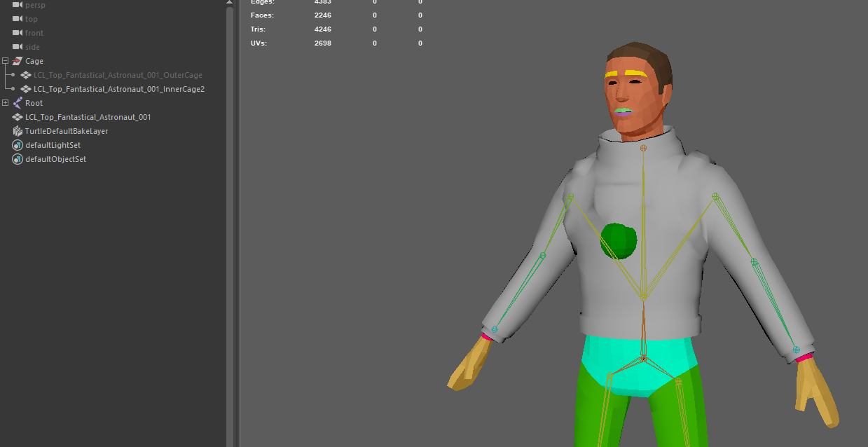Viewport: 868px width, 447px height.
Task: Click the joint icon beside Root
Action: [x=18, y=103]
